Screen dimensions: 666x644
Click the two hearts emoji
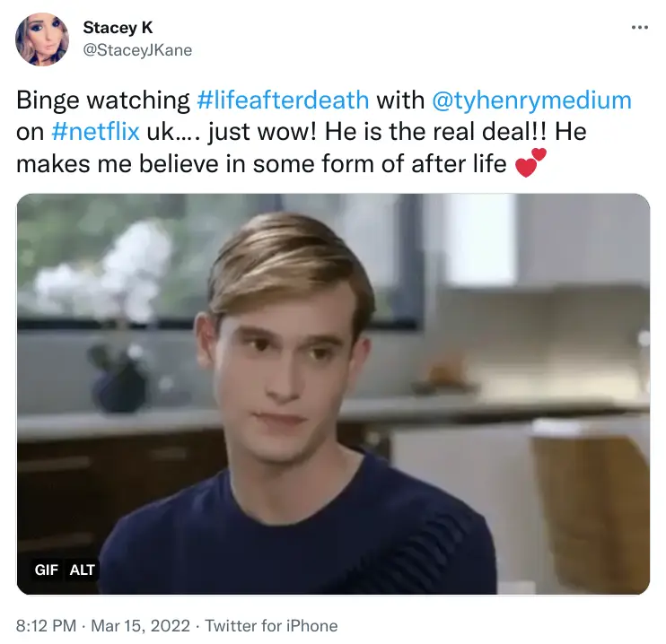pos(530,164)
